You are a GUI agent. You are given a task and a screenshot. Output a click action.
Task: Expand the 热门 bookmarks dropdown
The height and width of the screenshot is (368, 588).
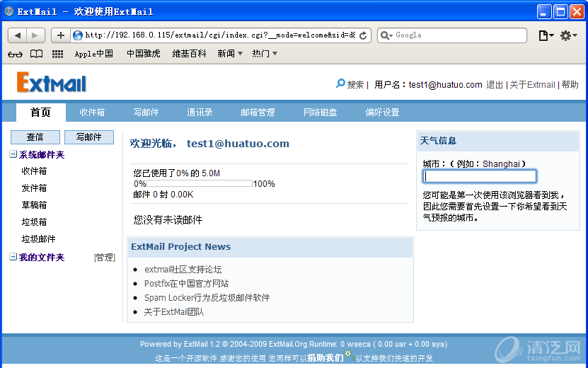pos(265,54)
